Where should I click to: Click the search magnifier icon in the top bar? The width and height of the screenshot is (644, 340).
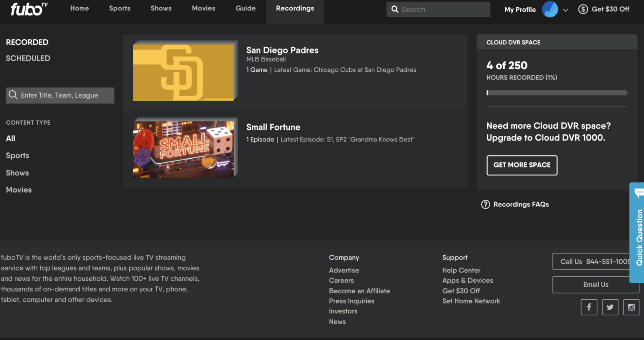tap(395, 9)
